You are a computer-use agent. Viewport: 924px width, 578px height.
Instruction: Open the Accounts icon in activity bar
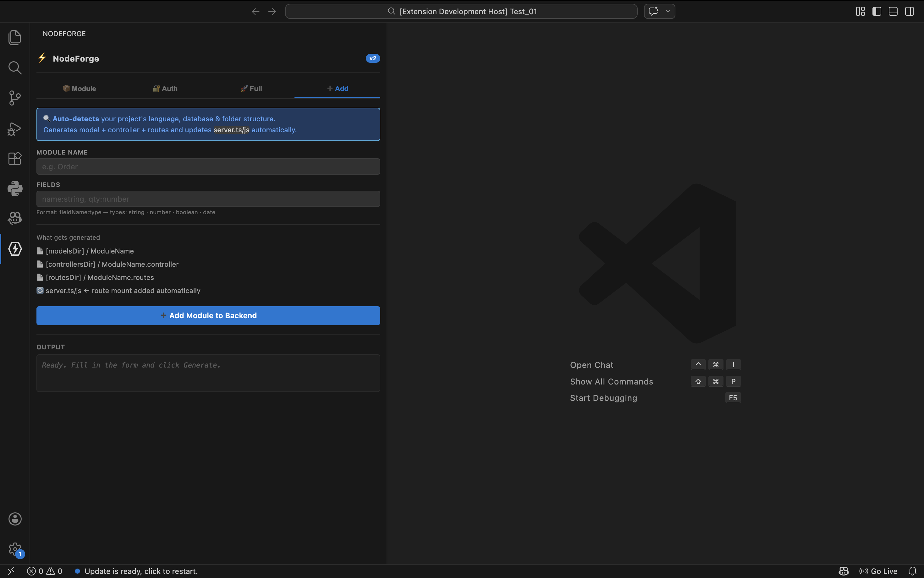click(14, 519)
